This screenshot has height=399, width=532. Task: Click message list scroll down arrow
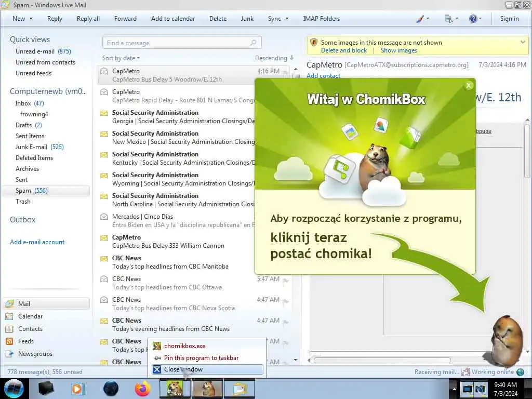(x=296, y=360)
